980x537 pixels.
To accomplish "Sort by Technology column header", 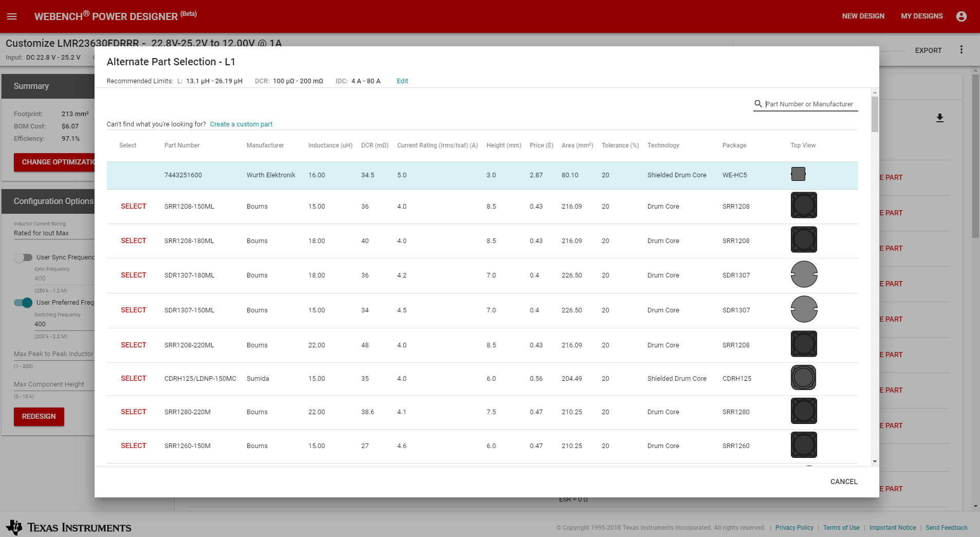I will pos(663,145).
